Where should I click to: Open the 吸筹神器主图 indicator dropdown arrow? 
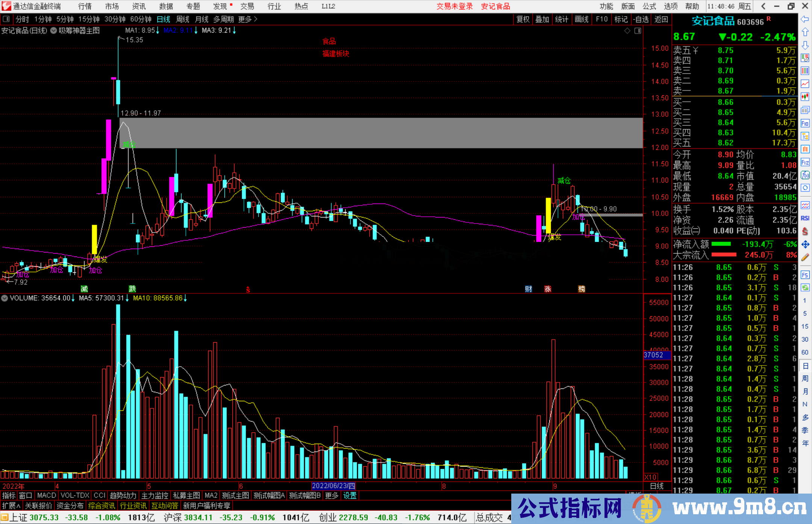tap(54, 31)
